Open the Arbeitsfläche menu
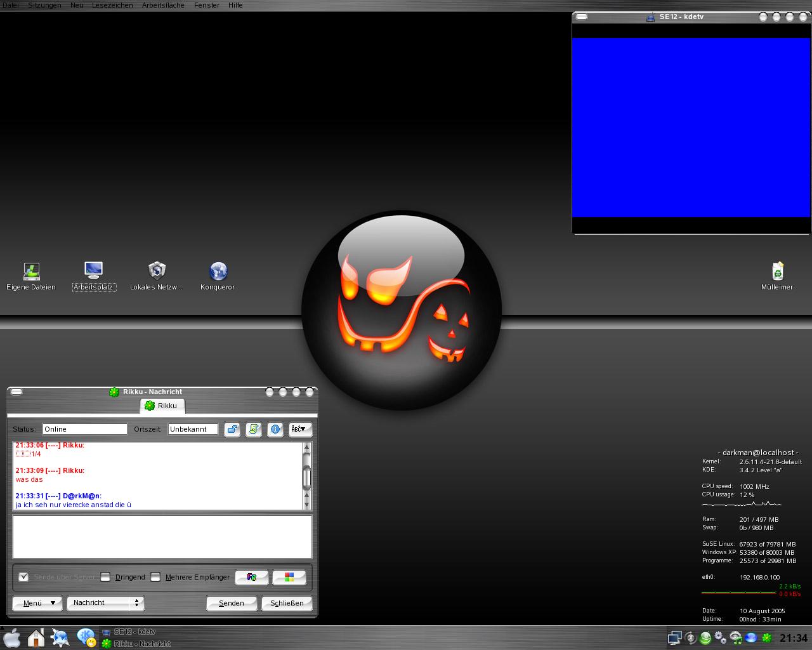 pos(163,5)
